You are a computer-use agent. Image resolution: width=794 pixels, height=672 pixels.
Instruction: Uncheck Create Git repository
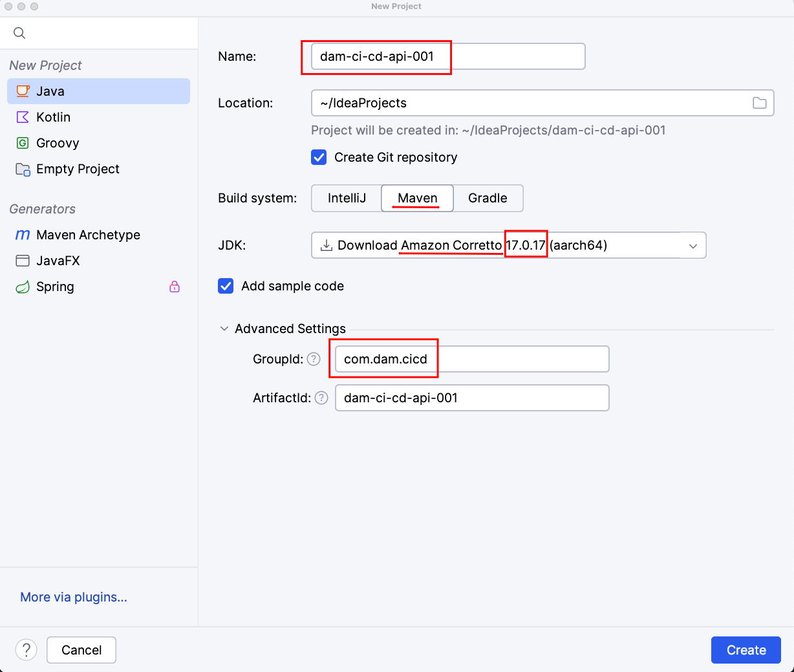tap(319, 157)
